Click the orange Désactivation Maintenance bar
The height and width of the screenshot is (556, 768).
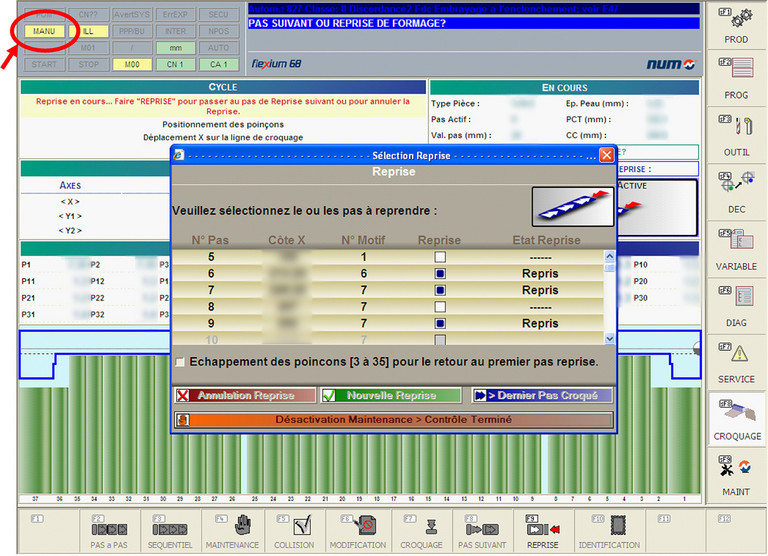[x=393, y=420]
